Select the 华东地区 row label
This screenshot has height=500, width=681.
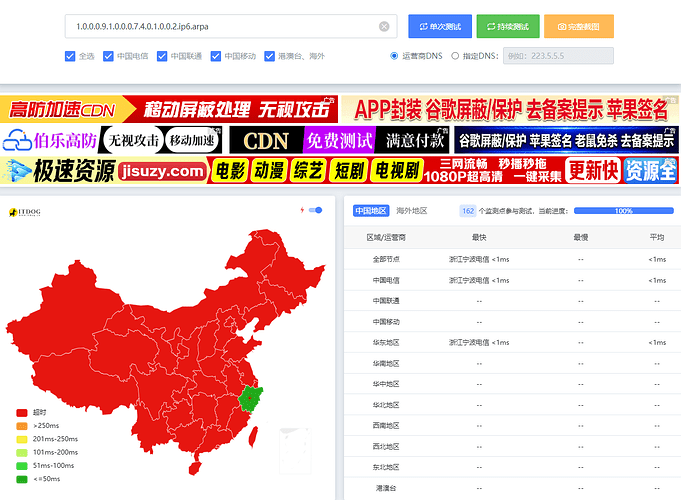(x=386, y=342)
